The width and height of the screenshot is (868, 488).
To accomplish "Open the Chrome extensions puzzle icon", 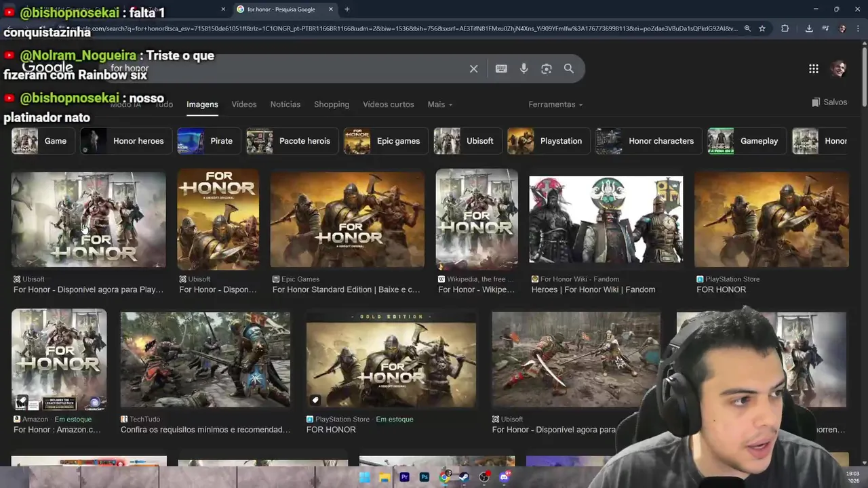I will 785,28.
